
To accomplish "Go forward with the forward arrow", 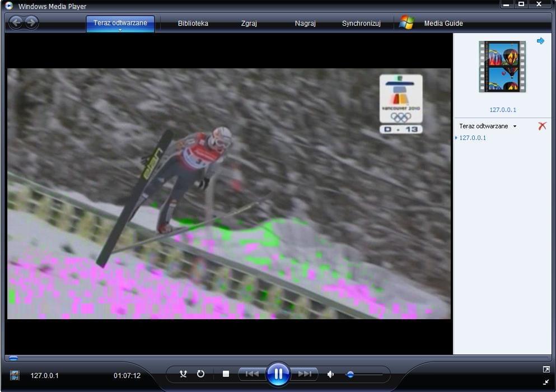I will point(31,22).
